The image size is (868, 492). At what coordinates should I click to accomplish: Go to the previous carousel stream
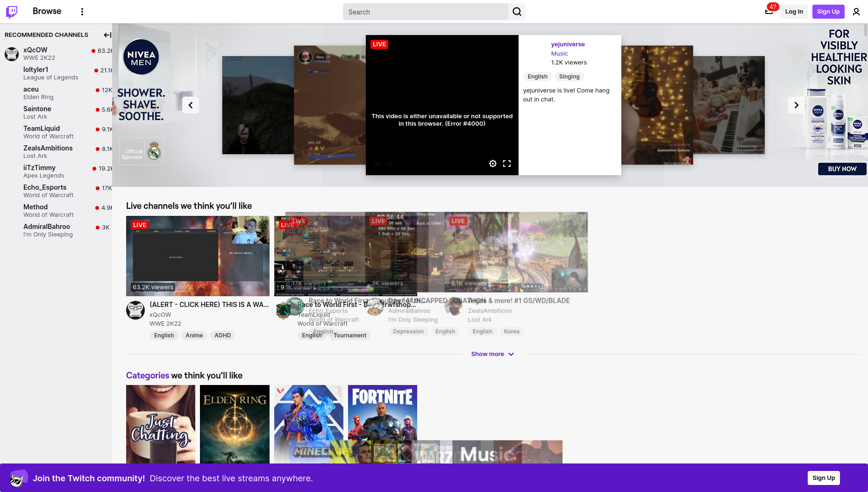tap(191, 105)
